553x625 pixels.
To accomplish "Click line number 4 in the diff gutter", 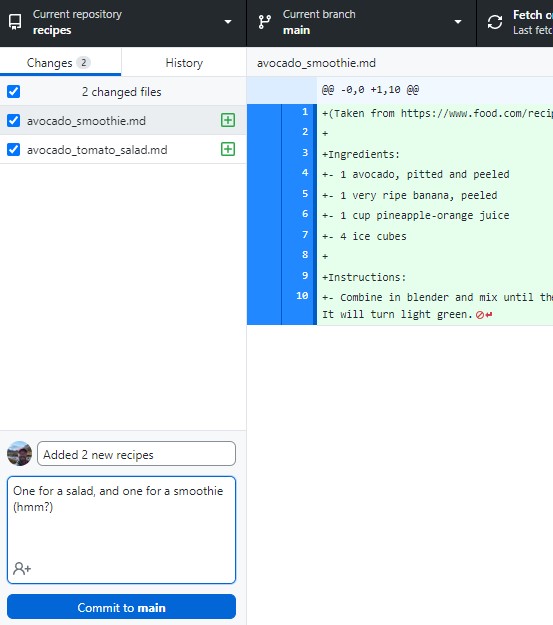I will [x=305, y=173].
